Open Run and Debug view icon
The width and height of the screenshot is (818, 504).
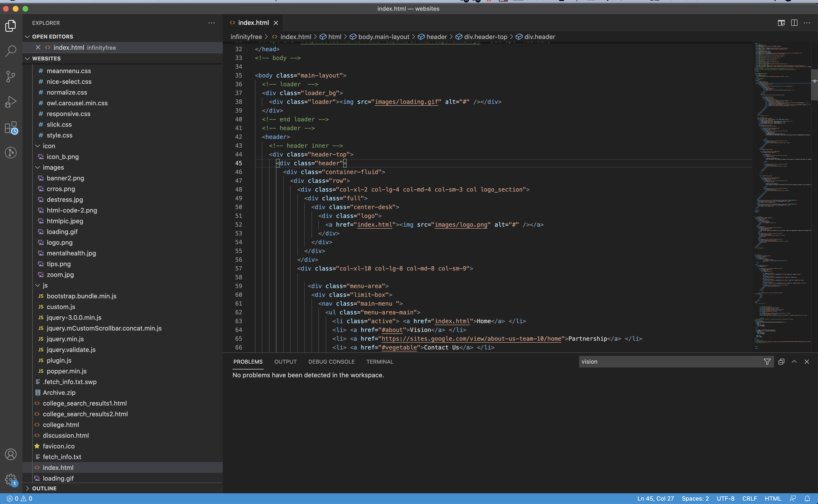click(x=11, y=102)
